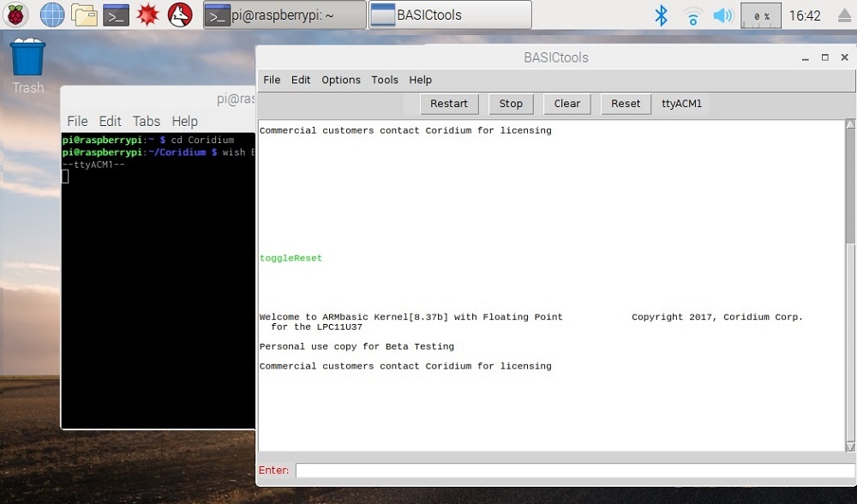Clear the BASICtools output window
857x504 pixels.
click(566, 103)
